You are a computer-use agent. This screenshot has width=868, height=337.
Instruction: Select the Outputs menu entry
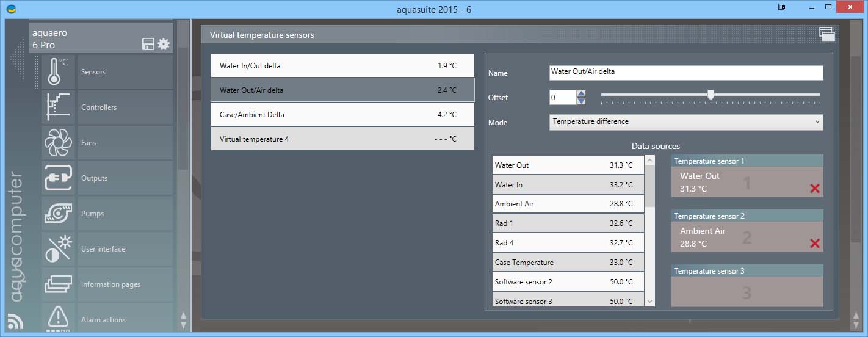(125, 178)
